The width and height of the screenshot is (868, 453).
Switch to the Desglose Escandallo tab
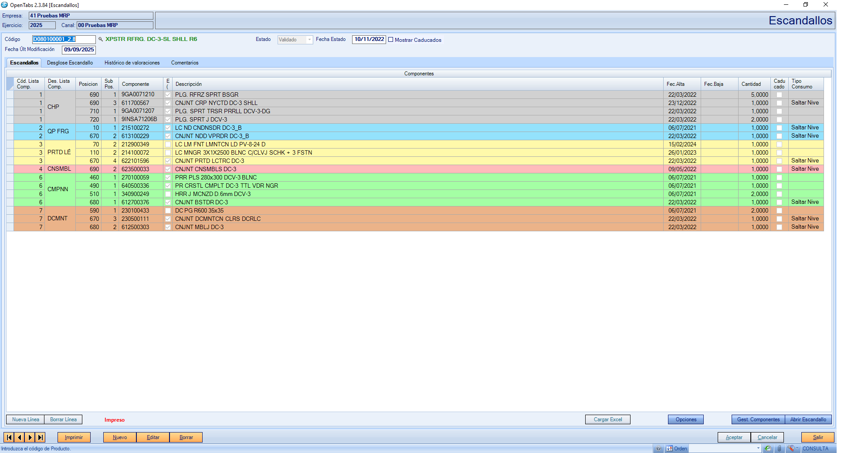(x=70, y=63)
